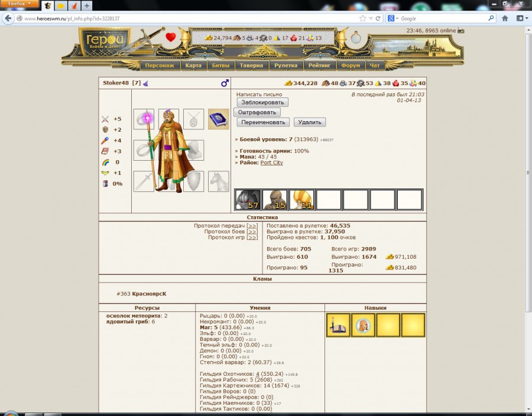
Task: Select the first skill icon under Навыки
Action: pyautogui.click(x=338, y=325)
